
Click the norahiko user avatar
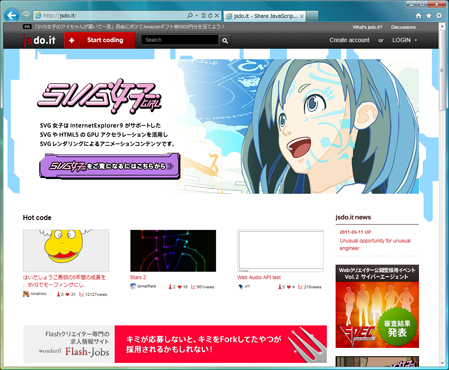click(x=26, y=294)
